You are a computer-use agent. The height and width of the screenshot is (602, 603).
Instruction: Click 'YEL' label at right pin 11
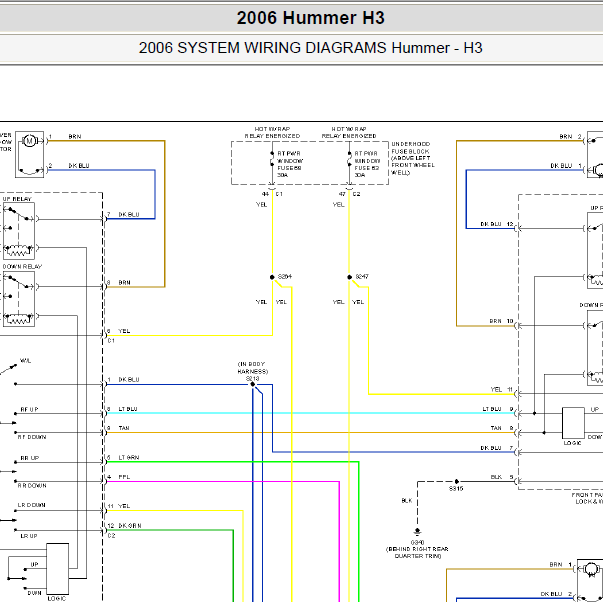(496, 390)
